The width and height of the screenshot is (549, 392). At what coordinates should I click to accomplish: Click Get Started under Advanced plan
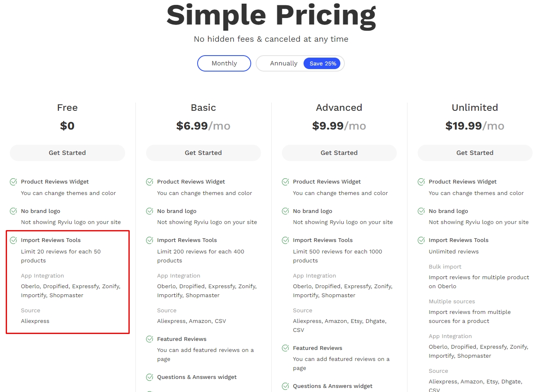point(339,153)
